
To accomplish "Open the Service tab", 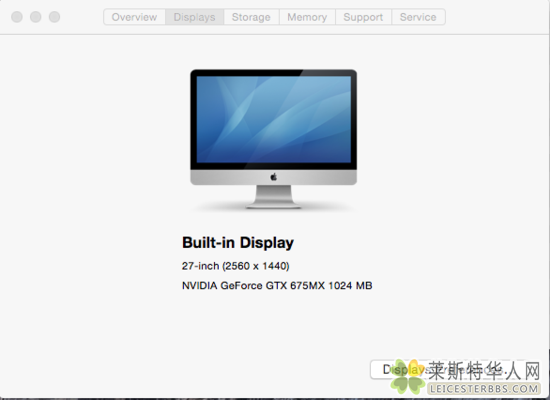I will tap(418, 17).
